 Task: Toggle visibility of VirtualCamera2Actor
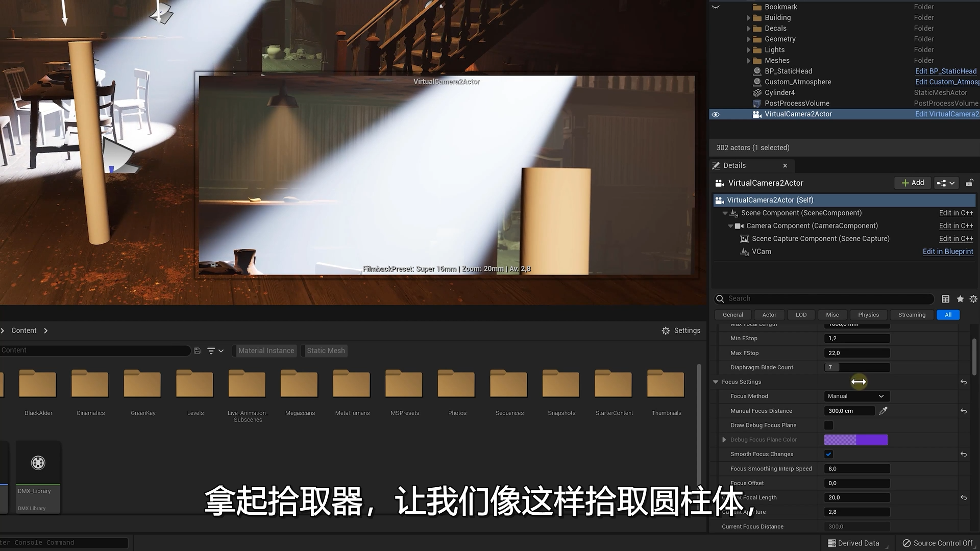pyautogui.click(x=716, y=114)
